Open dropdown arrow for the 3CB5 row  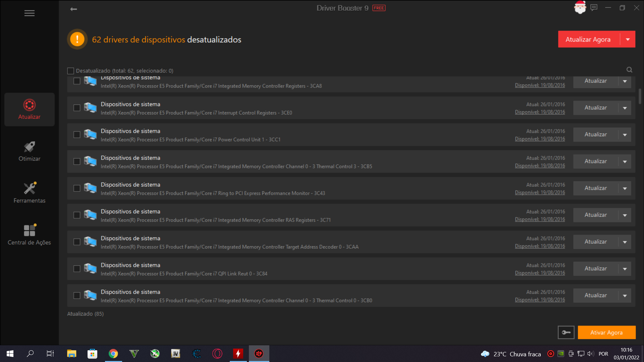[625, 162]
